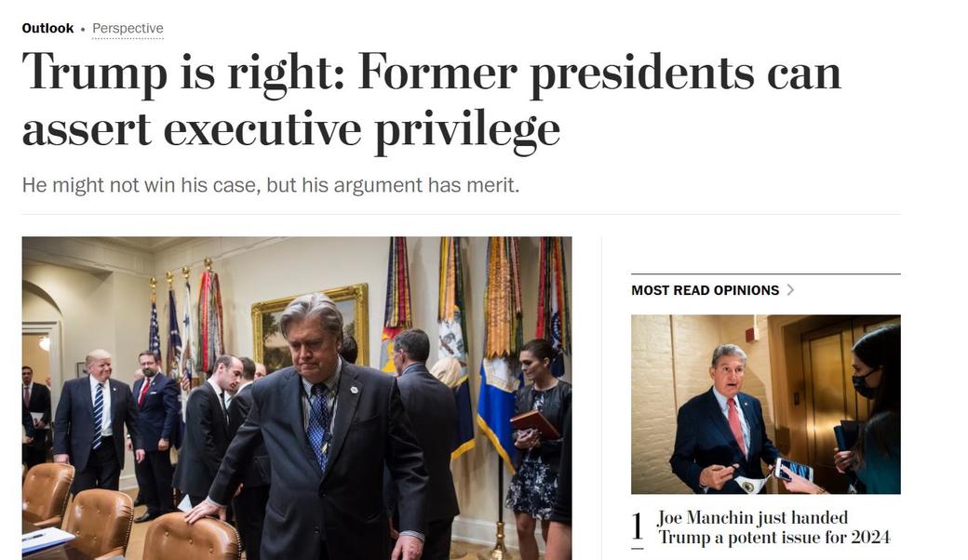The image size is (968, 560).
Task: Click the subheadline "He might not win his case"
Action: pos(270,184)
